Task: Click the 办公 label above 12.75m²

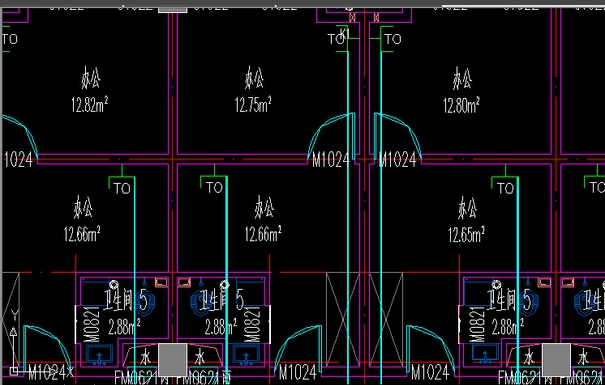Action: (x=254, y=78)
